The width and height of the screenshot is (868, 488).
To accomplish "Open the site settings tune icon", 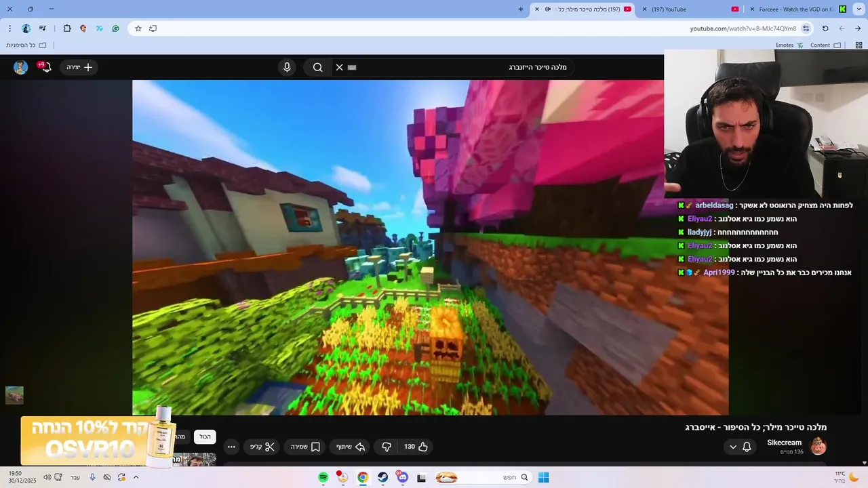I will click(x=806, y=28).
